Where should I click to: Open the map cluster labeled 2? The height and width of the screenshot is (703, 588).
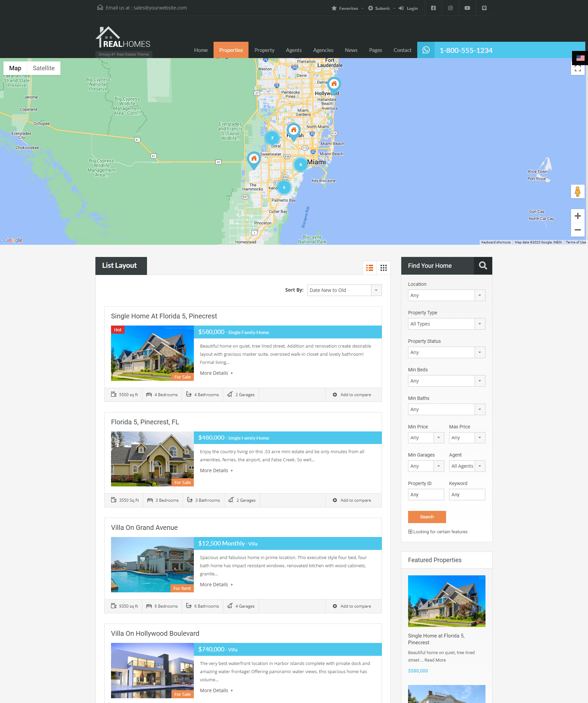(x=272, y=138)
